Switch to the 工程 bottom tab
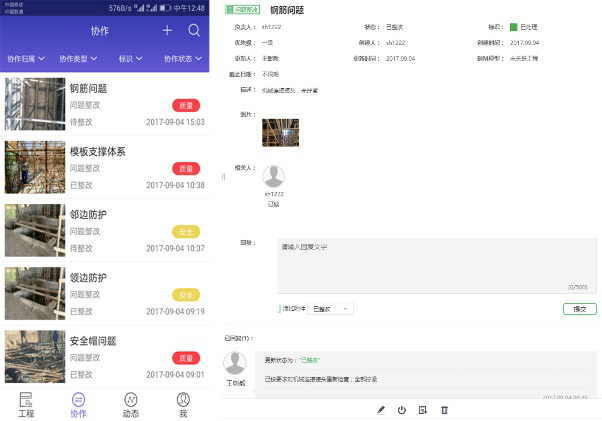The height and width of the screenshot is (421, 602). tap(26, 405)
